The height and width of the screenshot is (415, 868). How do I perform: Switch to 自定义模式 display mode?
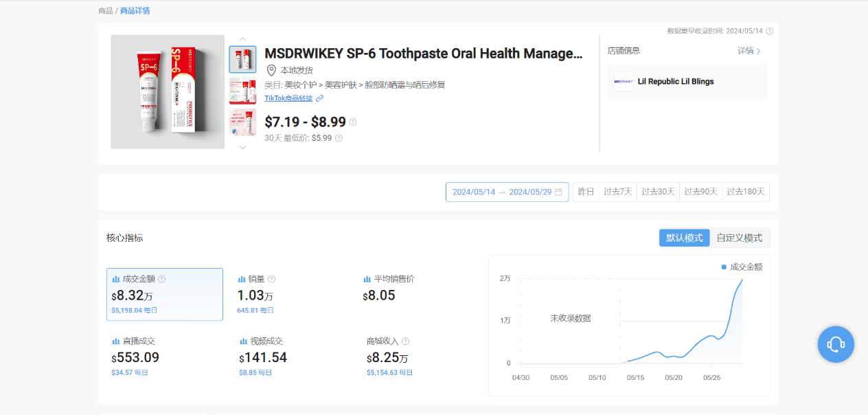[x=739, y=238]
